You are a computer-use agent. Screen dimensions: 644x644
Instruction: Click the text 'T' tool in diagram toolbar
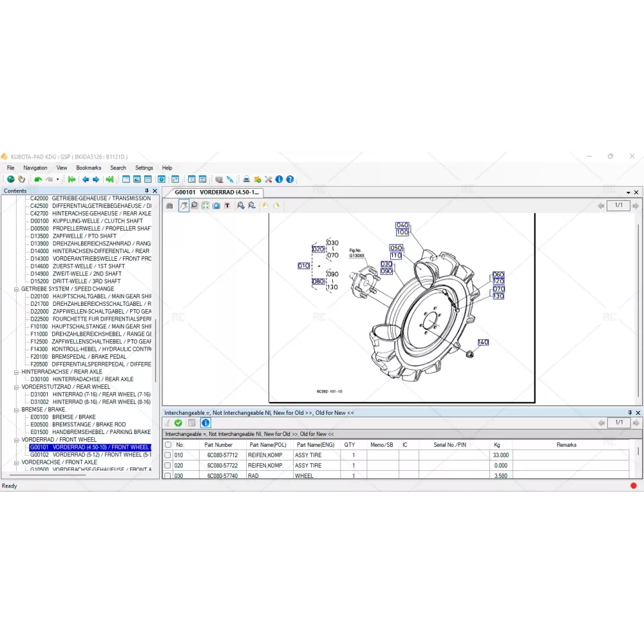(227, 205)
